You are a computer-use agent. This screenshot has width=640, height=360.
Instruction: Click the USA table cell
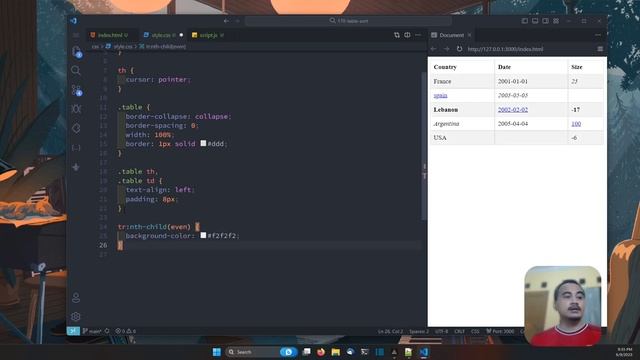pyautogui.click(x=462, y=138)
